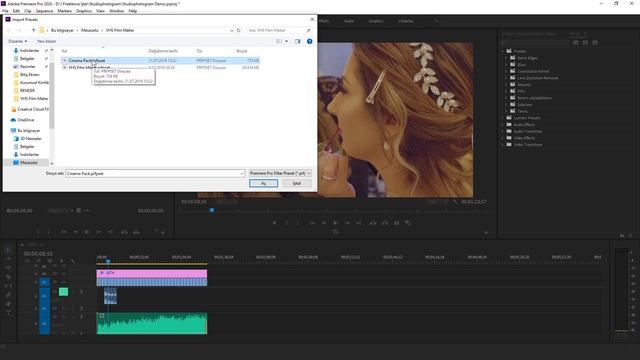Toggle YUV Effects filter in Effects panel

pyautogui.click(x=595, y=42)
